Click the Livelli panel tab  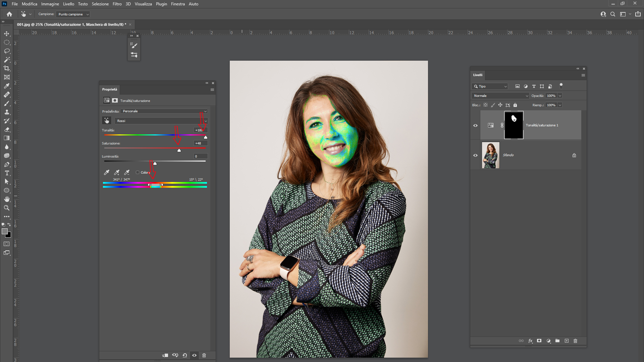coord(478,75)
